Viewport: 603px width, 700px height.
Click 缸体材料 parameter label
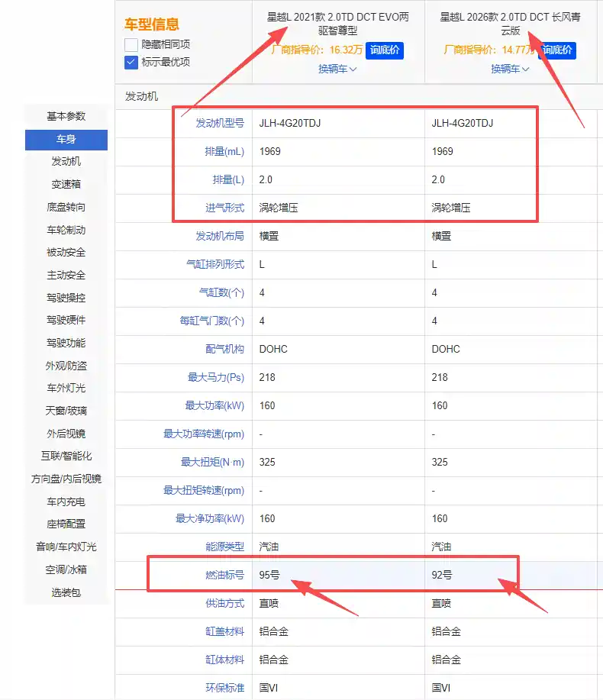224,660
